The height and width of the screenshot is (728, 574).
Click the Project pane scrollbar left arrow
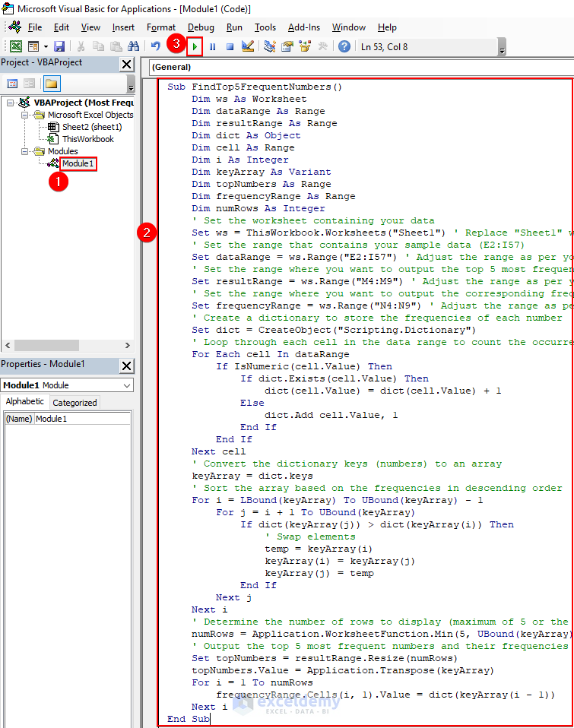pyautogui.click(x=8, y=346)
